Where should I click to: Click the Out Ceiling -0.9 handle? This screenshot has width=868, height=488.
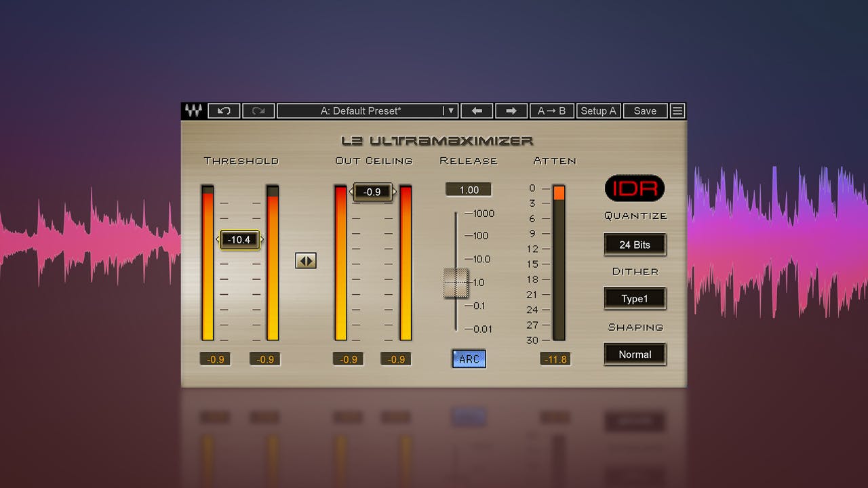tap(372, 192)
